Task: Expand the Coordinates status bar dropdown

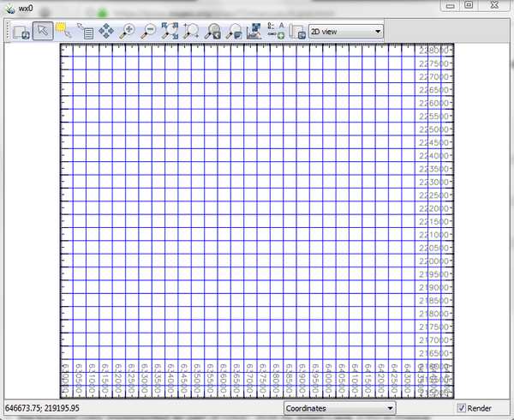Action: click(x=339, y=409)
